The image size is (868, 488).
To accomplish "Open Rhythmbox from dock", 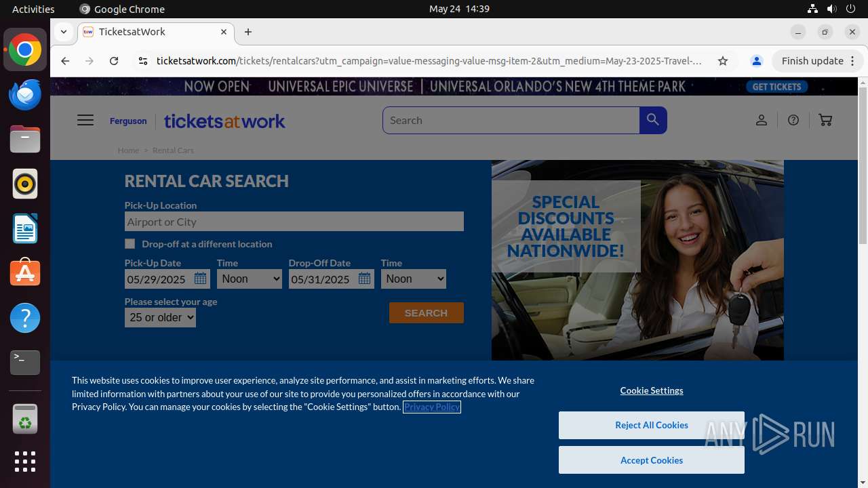I will [x=25, y=184].
